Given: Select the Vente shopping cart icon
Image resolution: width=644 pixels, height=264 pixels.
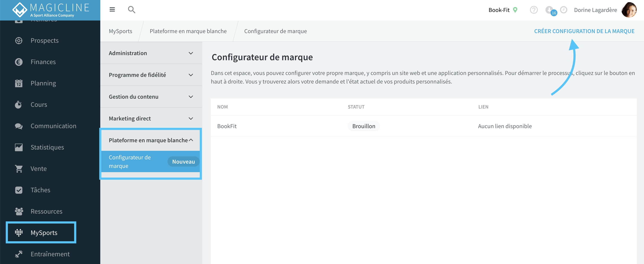Looking at the screenshot, I should tap(19, 169).
